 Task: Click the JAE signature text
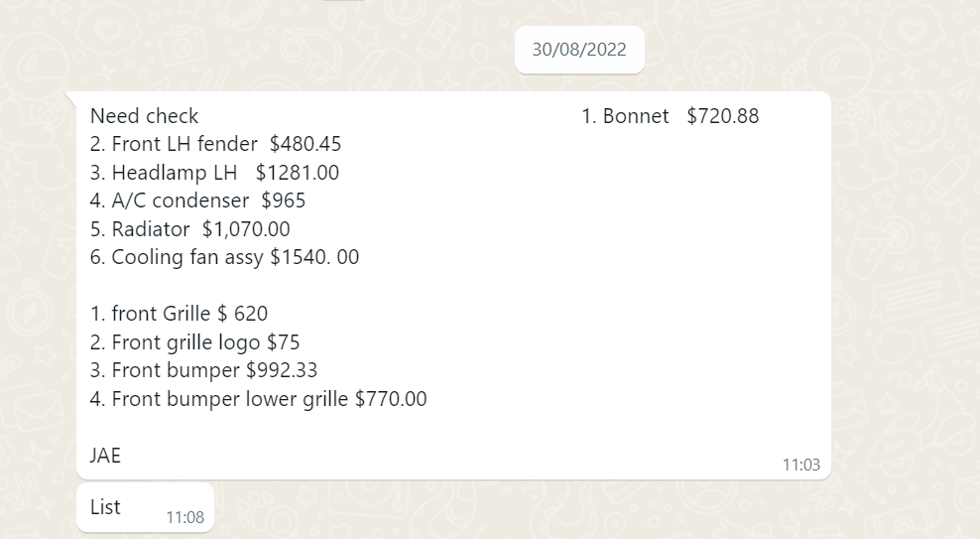[x=105, y=456]
